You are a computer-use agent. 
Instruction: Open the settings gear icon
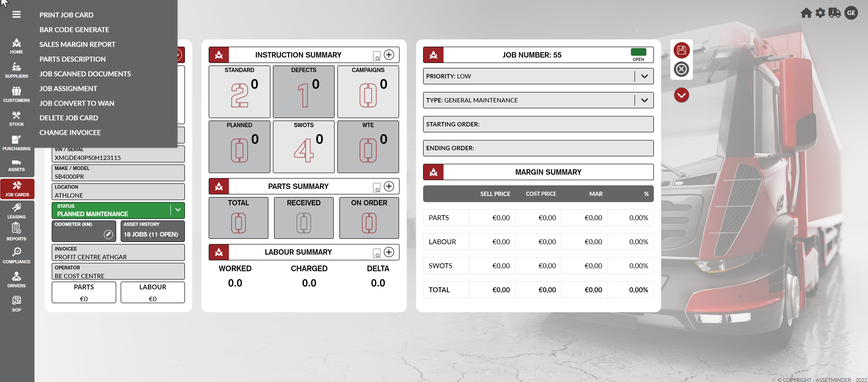pos(820,13)
